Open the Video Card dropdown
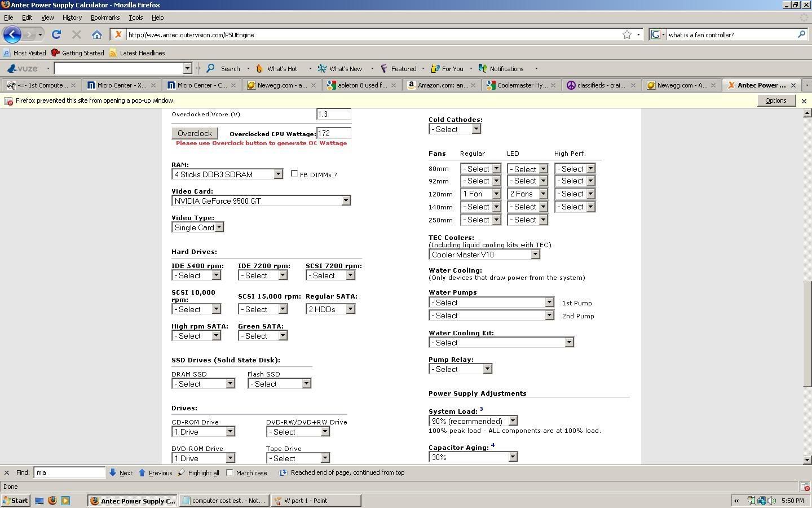Image resolution: width=812 pixels, height=508 pixels. coord(261,201)
